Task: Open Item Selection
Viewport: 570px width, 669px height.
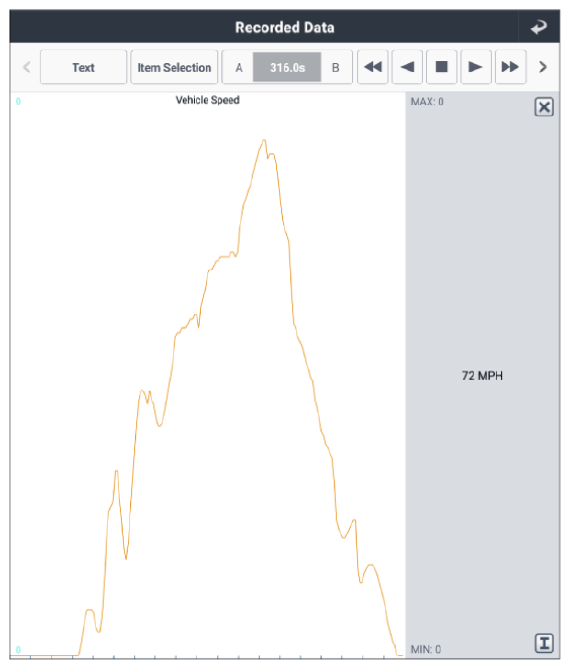Action: 174,67
